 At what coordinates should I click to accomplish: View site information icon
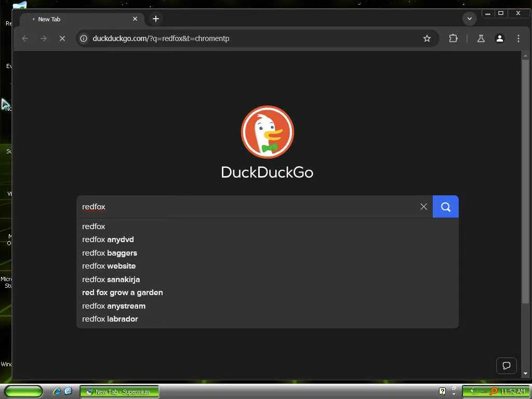(84, 38)
